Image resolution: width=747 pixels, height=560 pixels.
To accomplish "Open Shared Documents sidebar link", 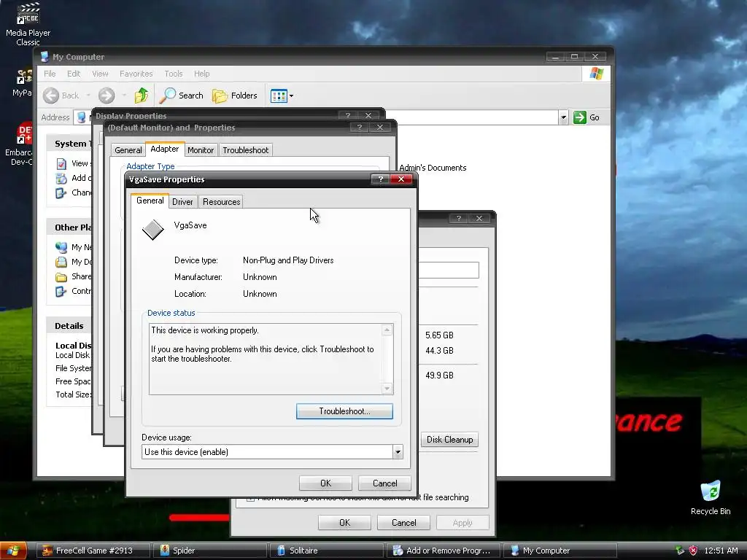I will tap(73, 276).
